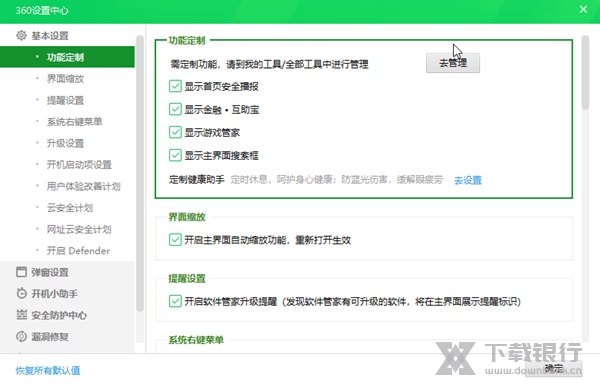The width and height of the screenshot is (600, 384).
Task: Click the 确定 button
Action: click(x=554, y=369)
